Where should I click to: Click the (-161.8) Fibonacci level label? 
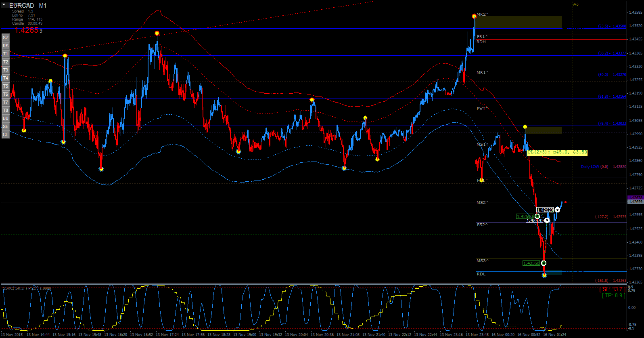click(x=611, y=281)
